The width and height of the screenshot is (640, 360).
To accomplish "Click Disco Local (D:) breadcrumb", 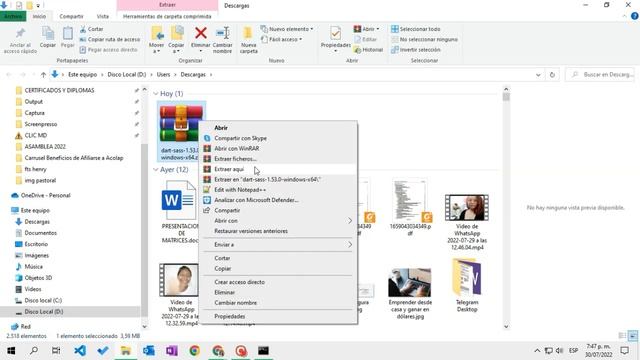I will tap(127, 75).
